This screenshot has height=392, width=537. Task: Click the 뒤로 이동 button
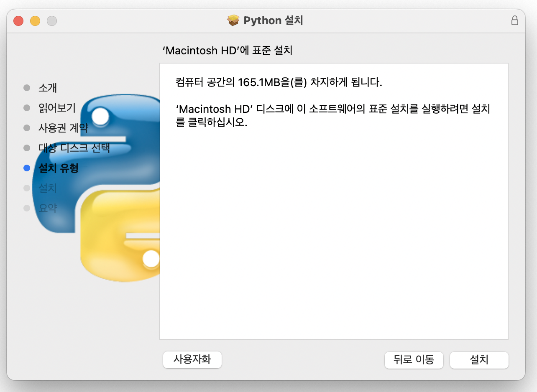414,360
